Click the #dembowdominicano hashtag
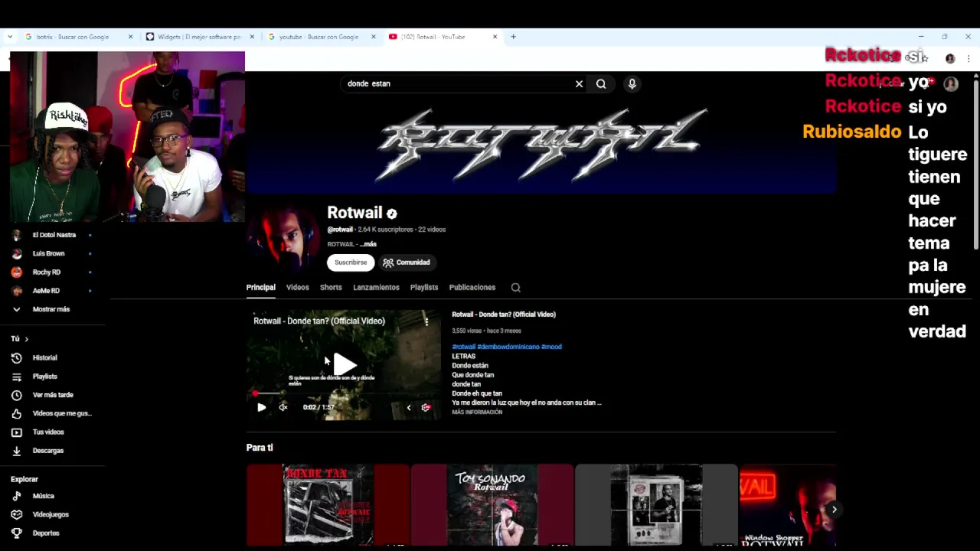The width and height of the screenshot is (980, 551). (x=508, y=347)
